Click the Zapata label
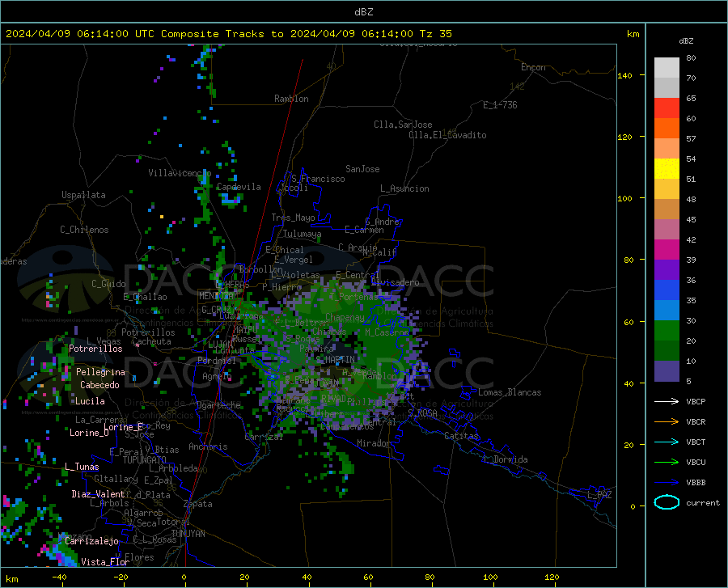Viewport: 728px width, 588px height. [x=198, y=504]
